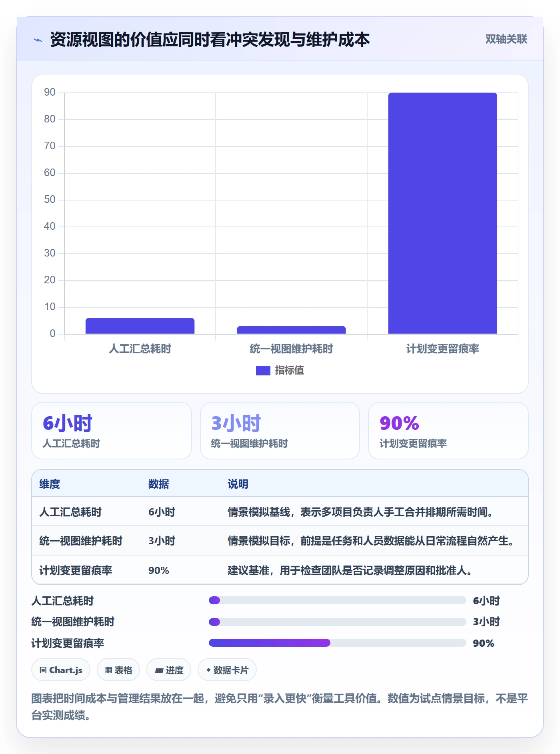Click the y-axis value 50
The width and height of the screenshot is (560, 754).
tap(50, 200)
